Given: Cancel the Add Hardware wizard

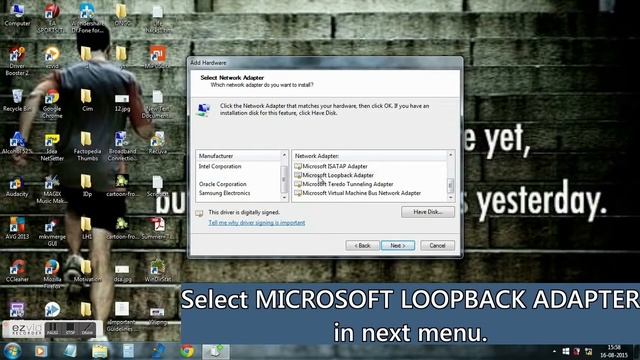Looking at the screenshot, I should [x=437, y=245].
